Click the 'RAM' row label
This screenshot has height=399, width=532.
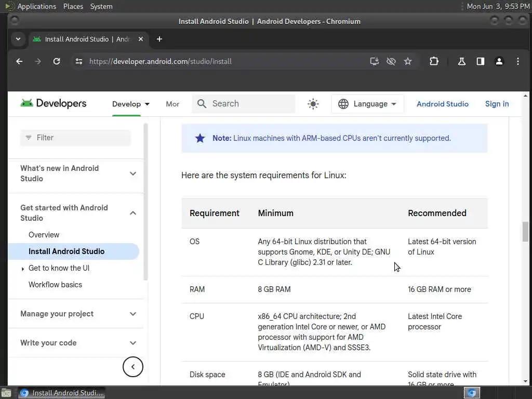click(197, 289)
